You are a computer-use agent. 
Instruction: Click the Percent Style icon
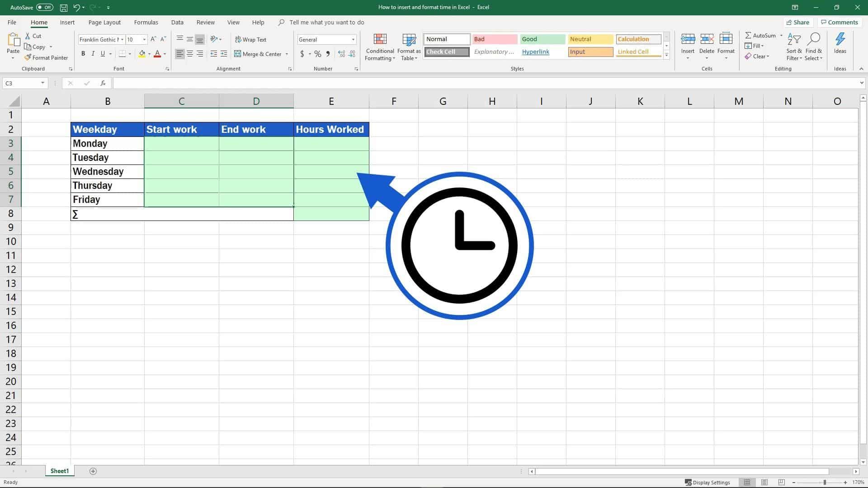coord(318,54)
